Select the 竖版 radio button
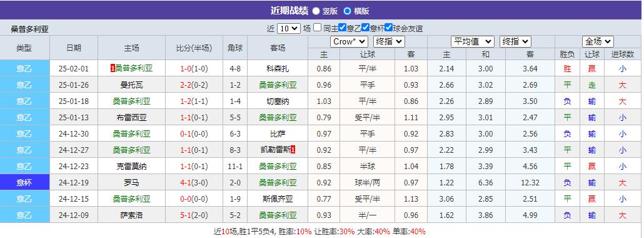This screenshot has width=644, height=238. [316, 11]
